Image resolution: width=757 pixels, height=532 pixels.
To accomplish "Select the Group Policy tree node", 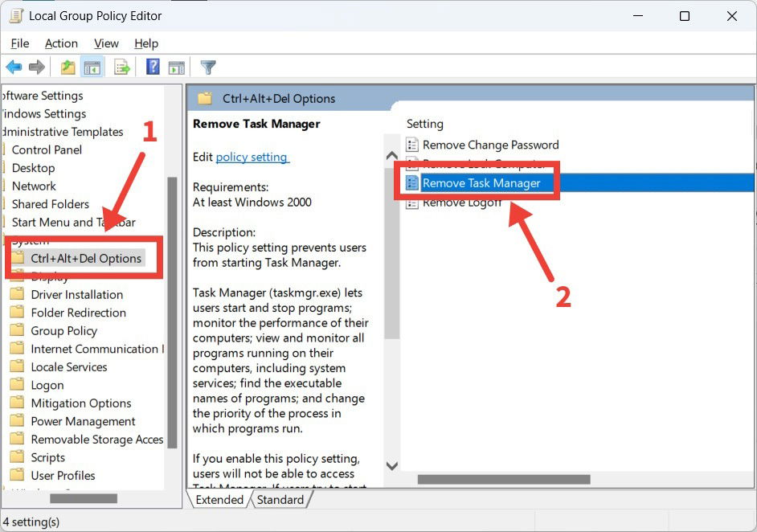I will tap(63, 330).
